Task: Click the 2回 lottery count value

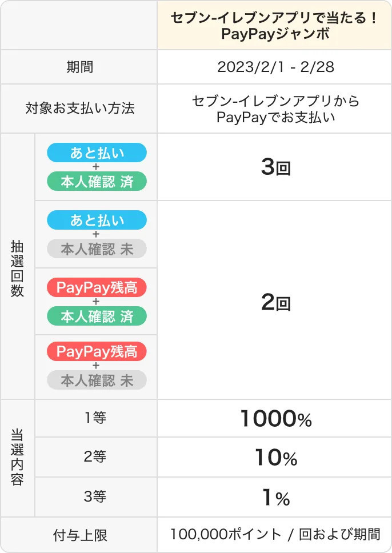Action: tap(275, 303)
